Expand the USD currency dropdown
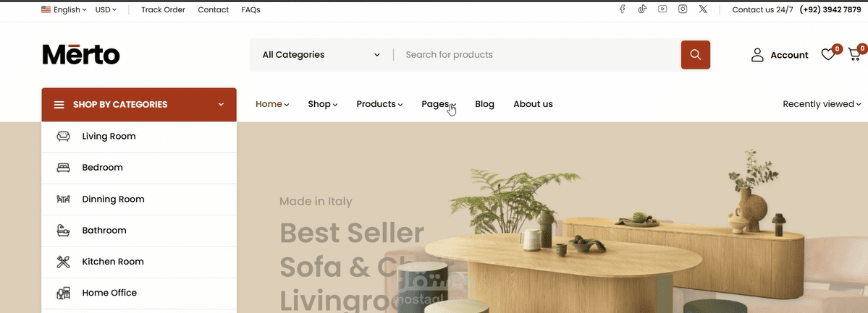The width and height of the screenshot is (868, 313). pos(106,9)
